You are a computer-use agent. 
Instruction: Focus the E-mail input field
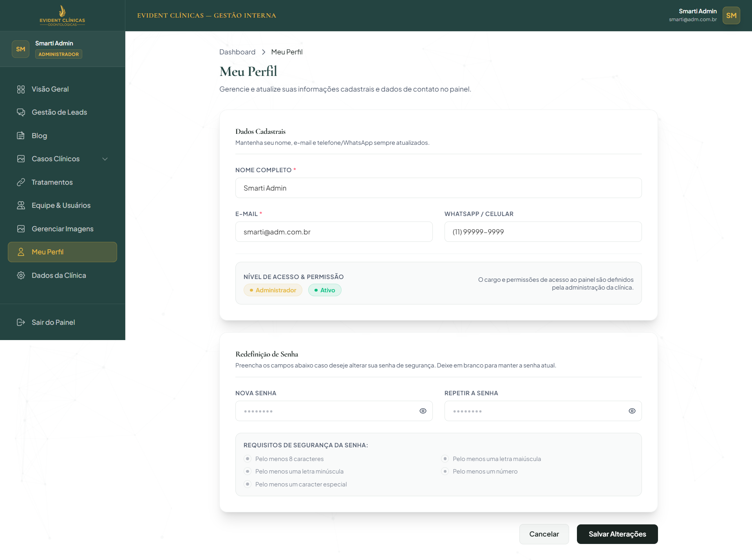click(334, 232)
